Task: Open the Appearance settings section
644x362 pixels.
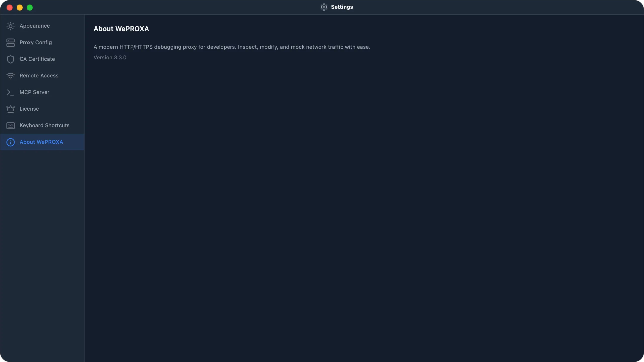Action: point(42,26)
